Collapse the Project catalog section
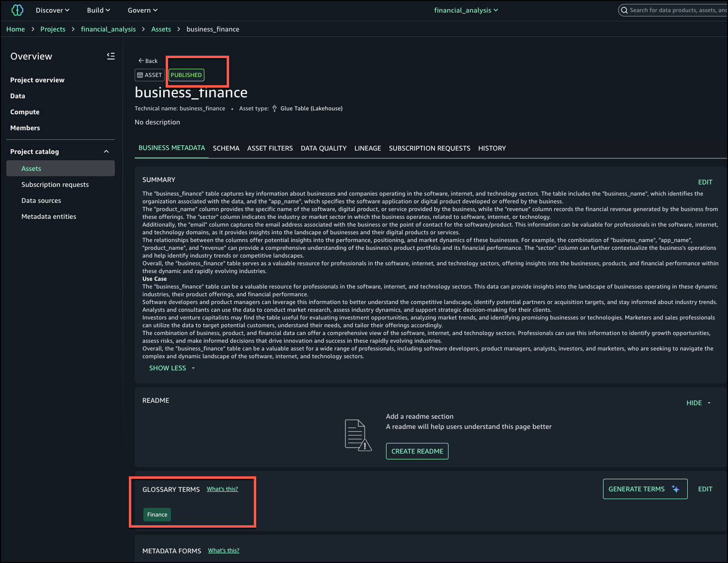This screenshot has height=563, width=728. [106, 152]
